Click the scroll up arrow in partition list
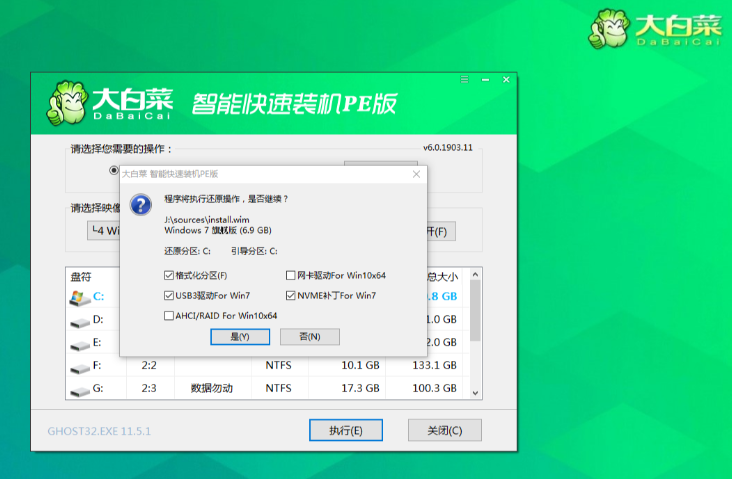This screenshot has height=479, width=732. pyautogui.click(x=475, y=275)
